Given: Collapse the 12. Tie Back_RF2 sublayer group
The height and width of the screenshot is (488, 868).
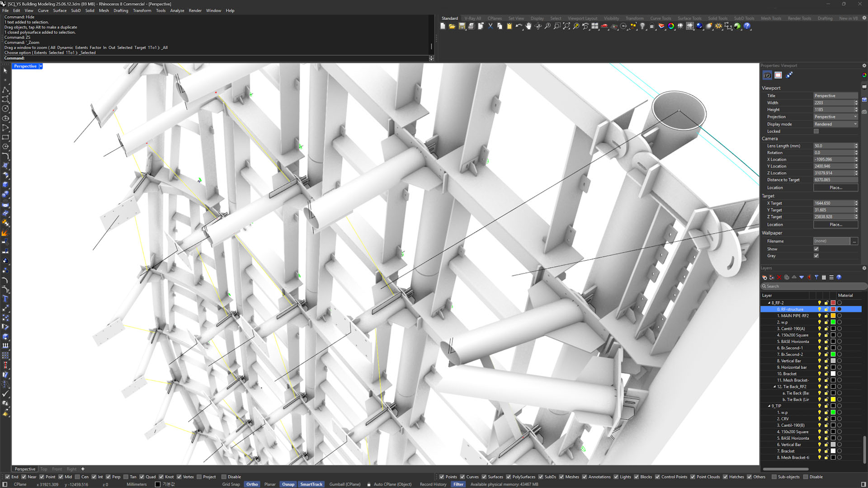Looking at the screenshot, I should click(774, 387).
